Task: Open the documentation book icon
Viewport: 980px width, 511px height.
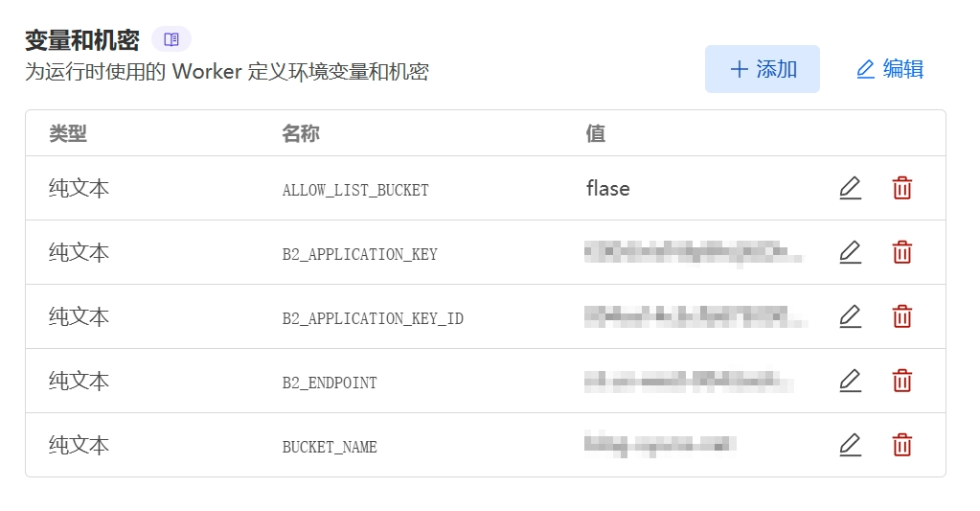Action: 171,39
